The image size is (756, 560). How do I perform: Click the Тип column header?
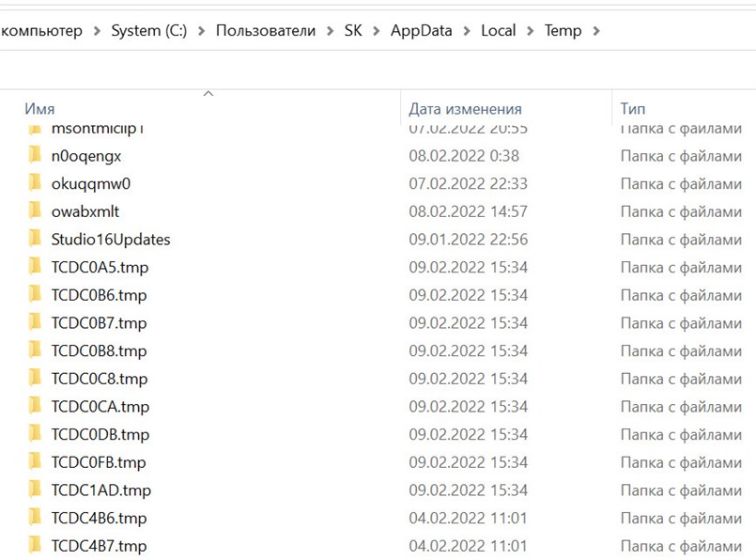click(632, 108)
